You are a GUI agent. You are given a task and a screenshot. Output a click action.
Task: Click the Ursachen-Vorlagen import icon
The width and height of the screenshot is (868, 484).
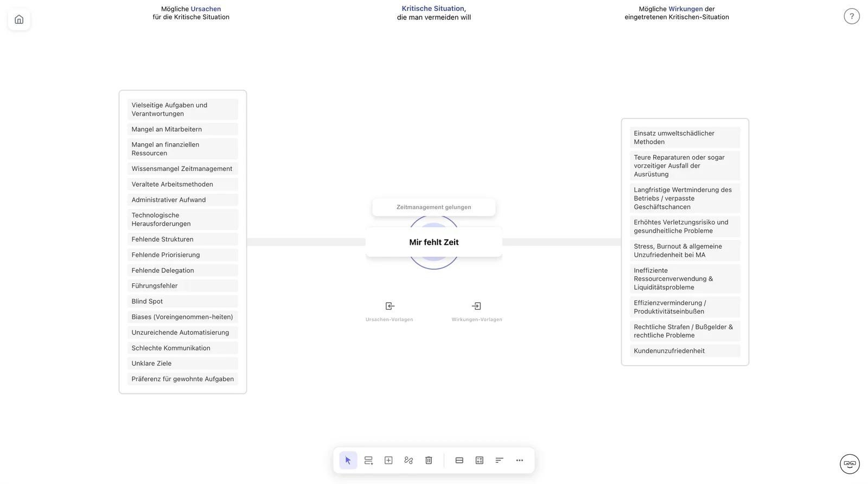click(390, 306)
